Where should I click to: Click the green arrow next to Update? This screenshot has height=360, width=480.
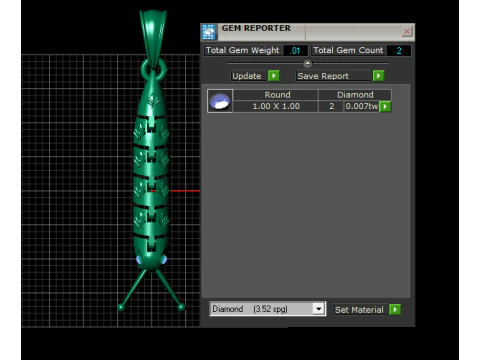(274, 76)
